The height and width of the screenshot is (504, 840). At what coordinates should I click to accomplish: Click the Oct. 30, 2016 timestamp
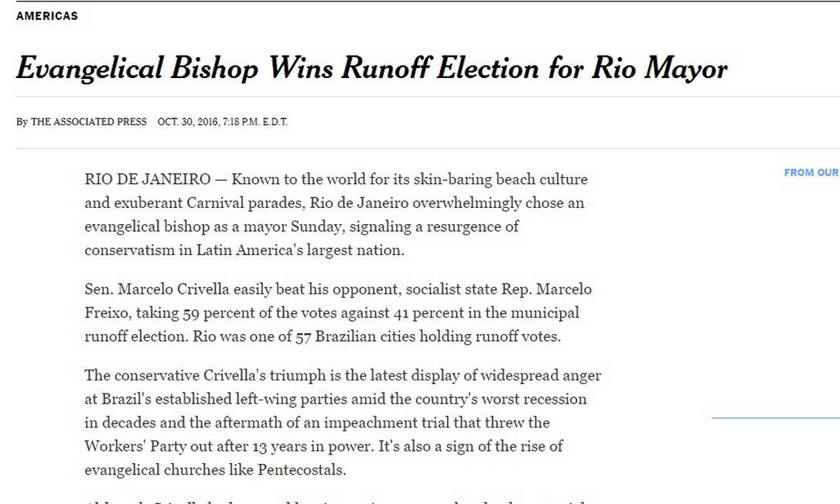[223, 122]
